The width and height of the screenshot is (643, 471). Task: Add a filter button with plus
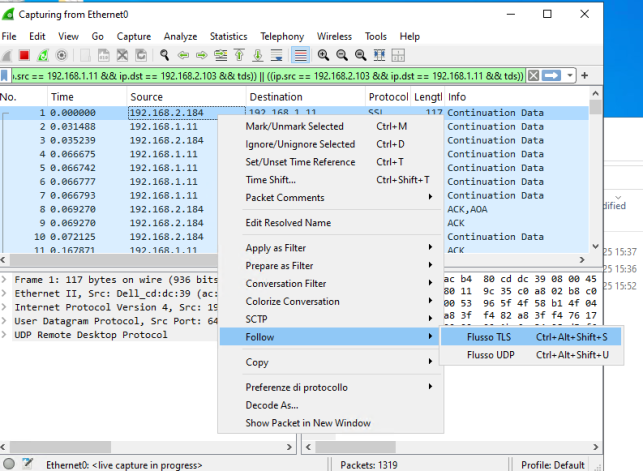[x=585, y=76]
